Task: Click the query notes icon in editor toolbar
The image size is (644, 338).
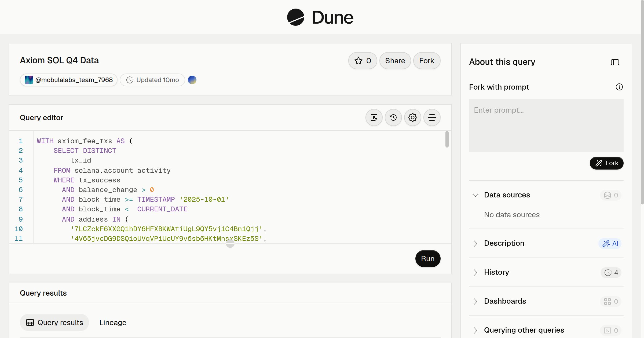Action: (374, 117)
